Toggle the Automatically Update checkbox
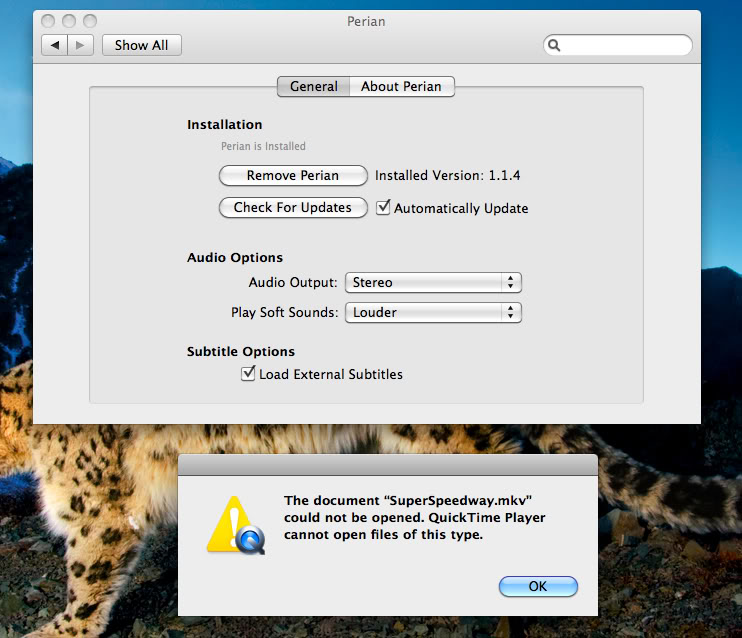742x638 pixels. pyautogui.click(x=383, y=208)
